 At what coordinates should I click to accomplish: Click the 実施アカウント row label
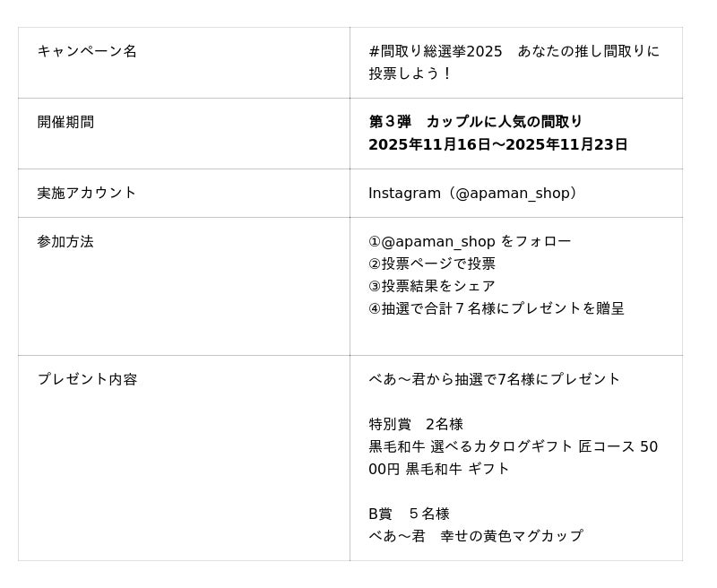click(87, 193)
